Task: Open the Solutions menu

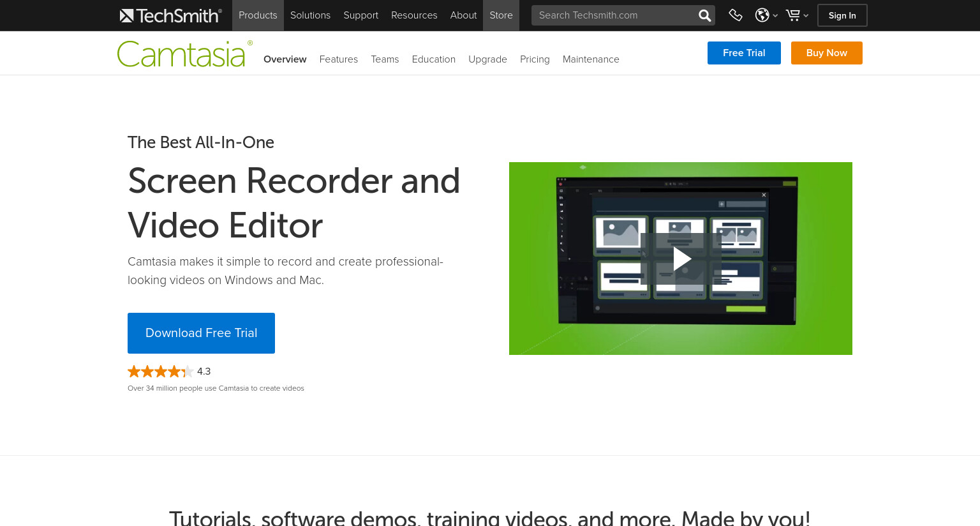Action: pos(310,15)
